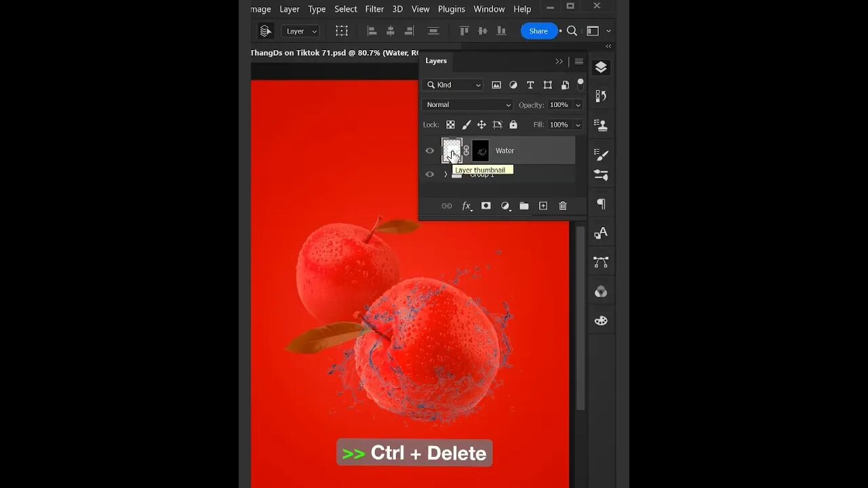868x488 pixels.
Task: Click the create new layer icon
Action: (x=543, y=206)
